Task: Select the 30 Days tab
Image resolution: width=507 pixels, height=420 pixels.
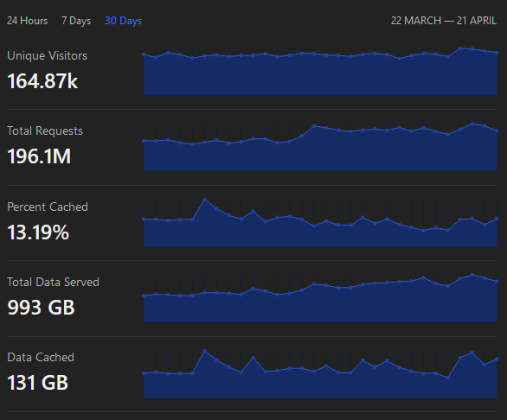Action: click(x=123, y=21)
